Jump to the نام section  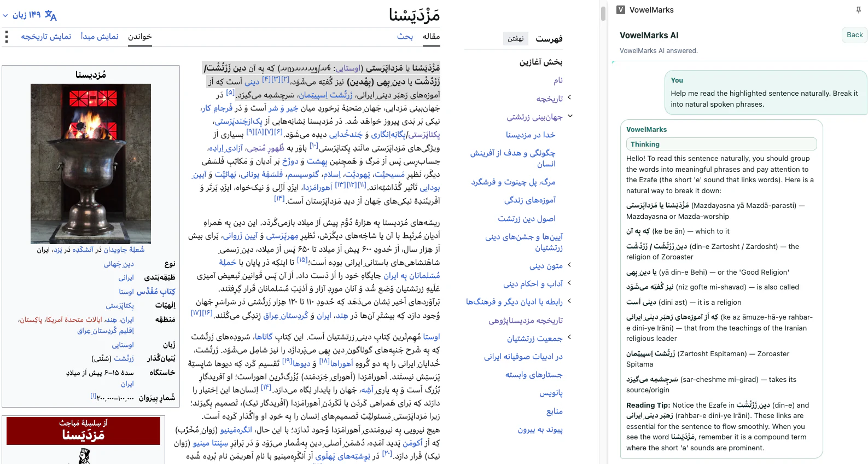(558, 80)
